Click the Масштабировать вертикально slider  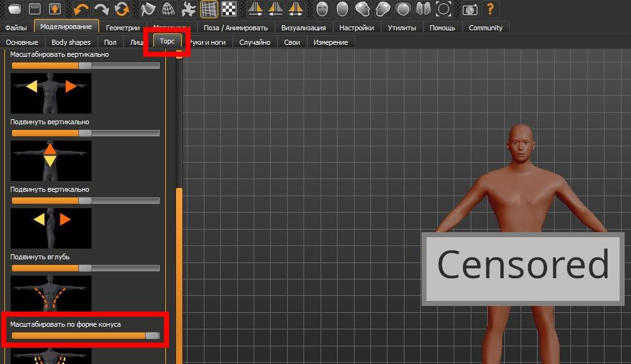pos(86,66)
